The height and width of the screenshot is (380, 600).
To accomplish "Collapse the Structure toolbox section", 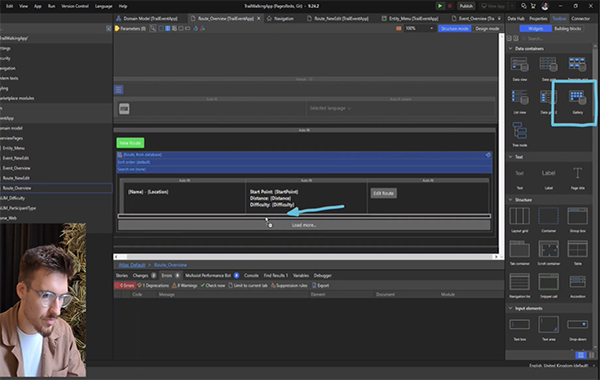I will pyautogui.click(x=510, y=200).
